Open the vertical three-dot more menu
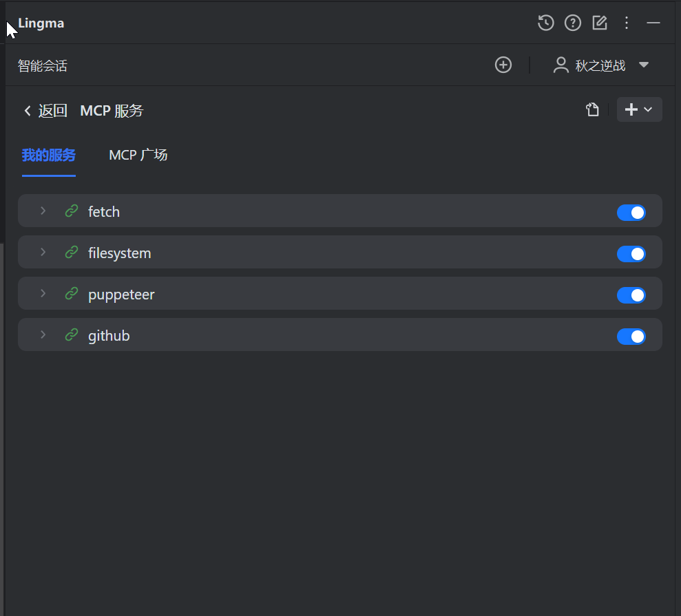 tap(627, 23)
